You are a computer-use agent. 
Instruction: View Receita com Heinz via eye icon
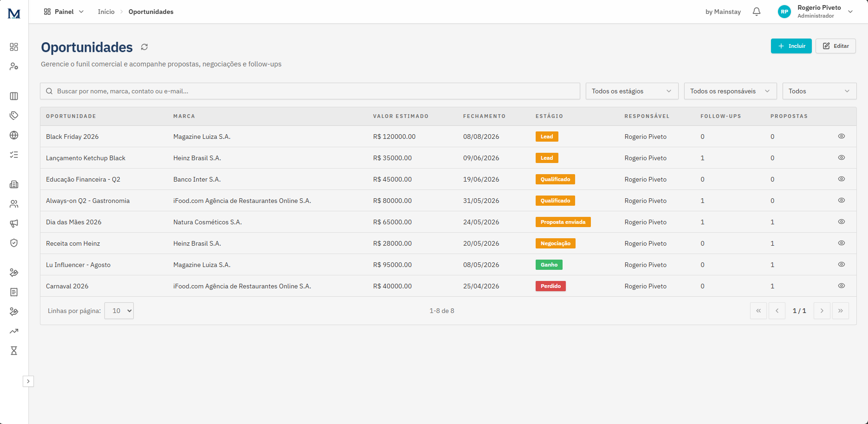coord(842,243)
